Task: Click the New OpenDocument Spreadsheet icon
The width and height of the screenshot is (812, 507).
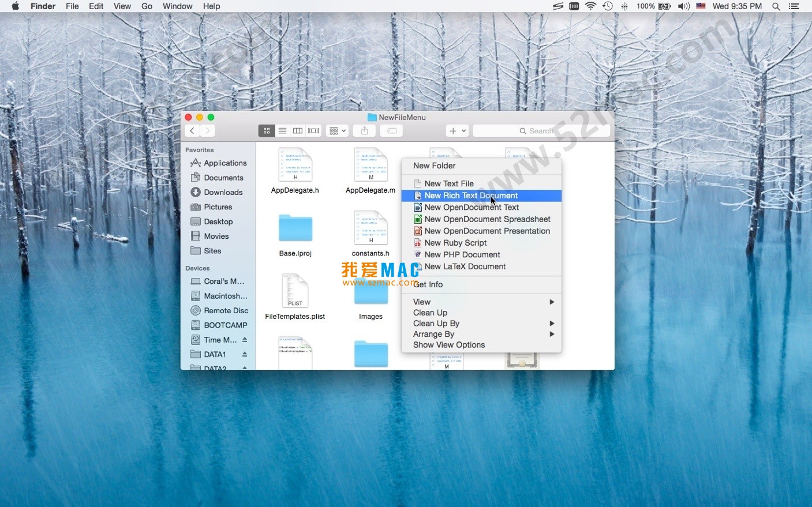Action: click(418, 219)
